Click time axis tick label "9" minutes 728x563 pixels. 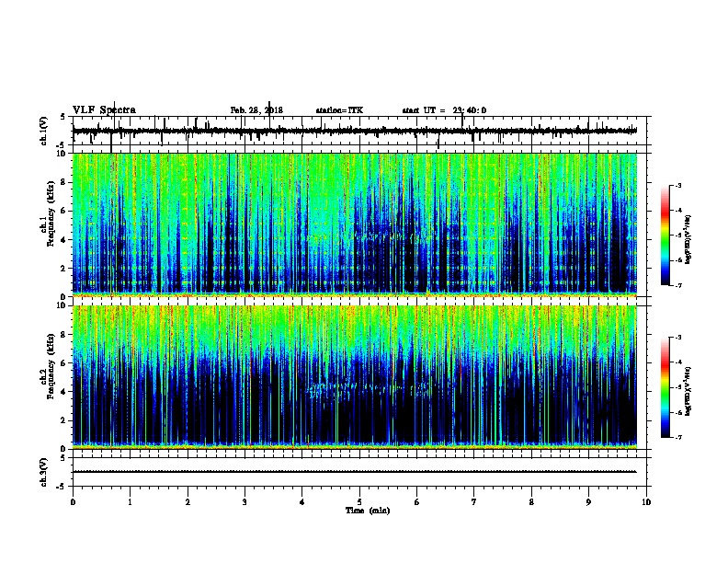point(588,502)
